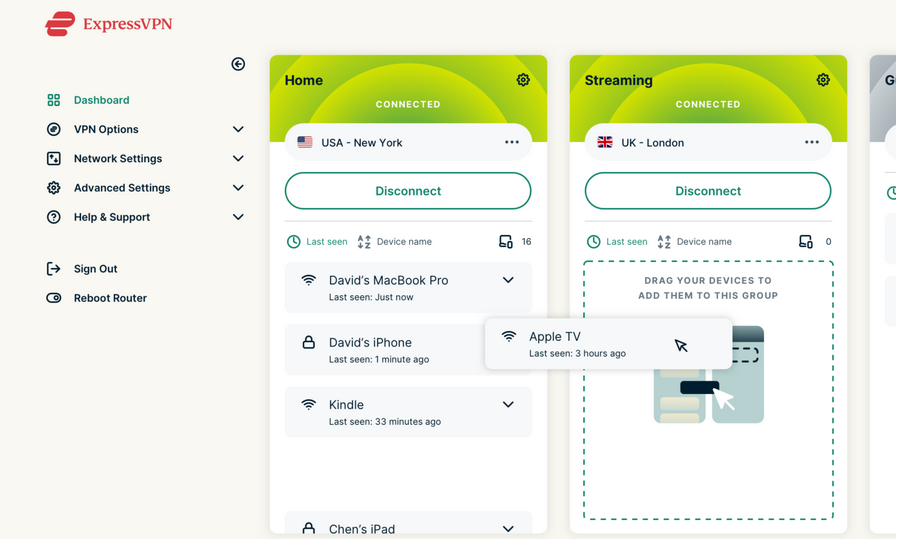Click the Streaming group title
Screen dimensions: 897x539
click(x=618, y=80)
